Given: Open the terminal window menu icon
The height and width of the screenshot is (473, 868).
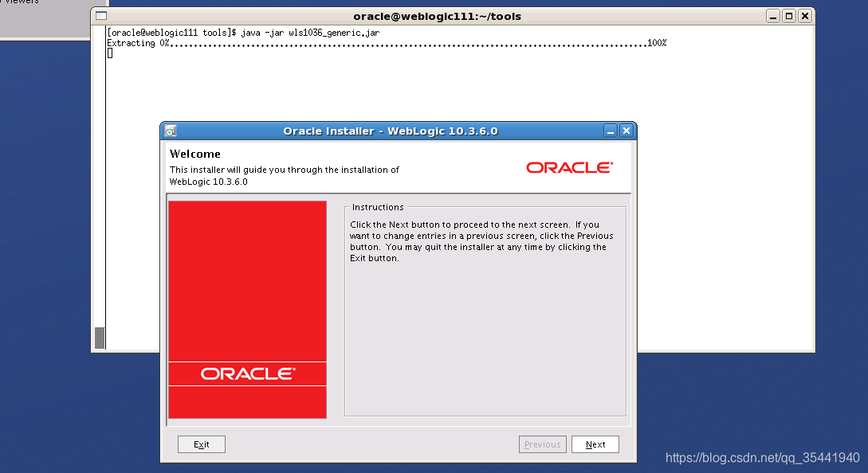Looking at the screenshot, I should [101, 16].
